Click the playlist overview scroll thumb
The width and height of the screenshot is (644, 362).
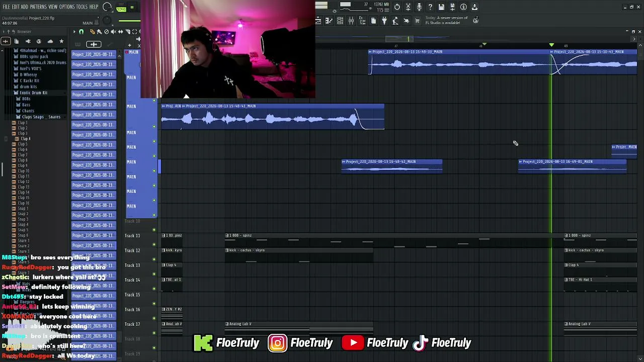[x=399, y=39]
